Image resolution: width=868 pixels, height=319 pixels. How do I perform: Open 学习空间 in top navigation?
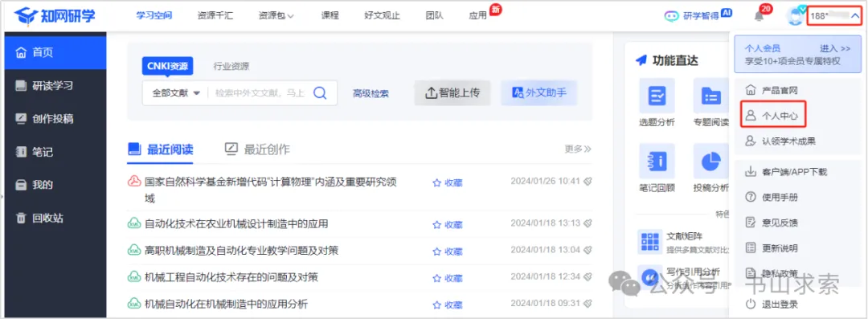[154, 15]
